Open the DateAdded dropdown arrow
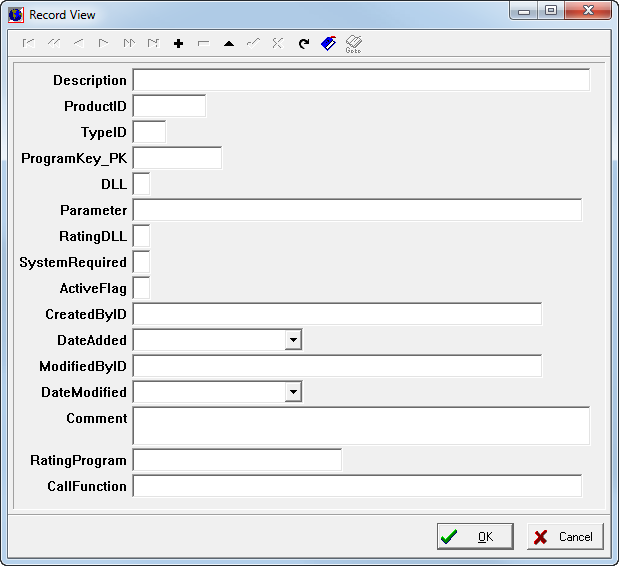Screen dimensions: 619x566 pyautogui.click(x=292, y=341)
